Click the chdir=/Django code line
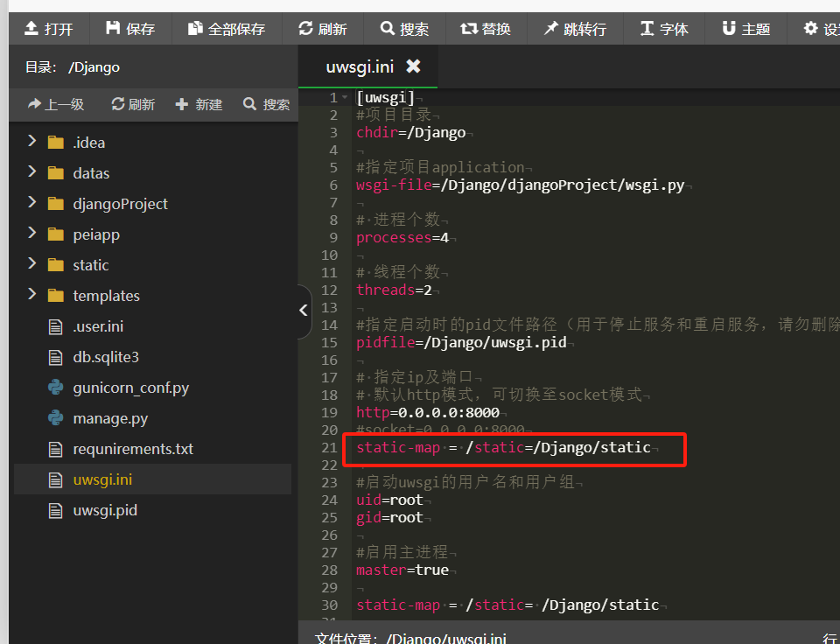 411,132
